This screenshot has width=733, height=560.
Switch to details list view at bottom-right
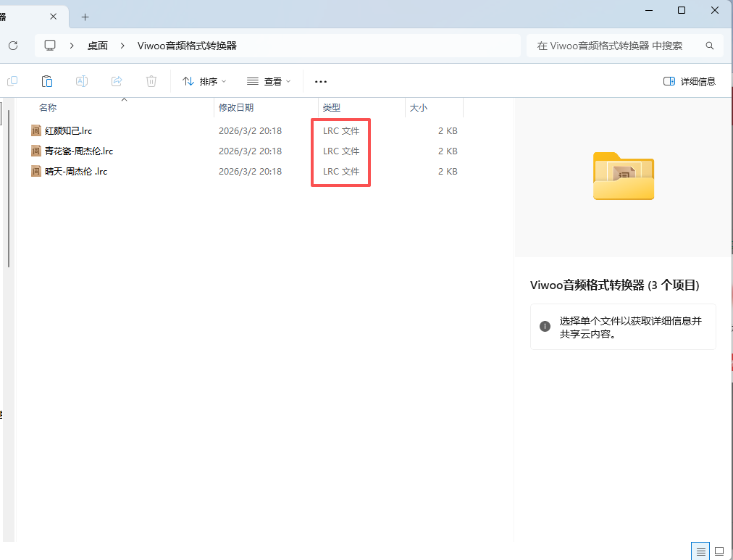700,551
